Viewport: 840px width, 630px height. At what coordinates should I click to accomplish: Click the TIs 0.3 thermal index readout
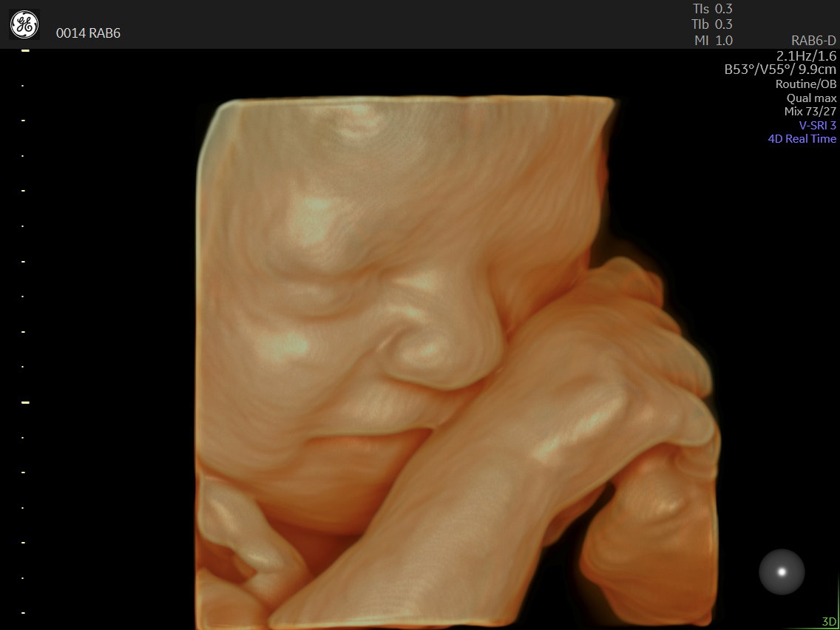712,9
